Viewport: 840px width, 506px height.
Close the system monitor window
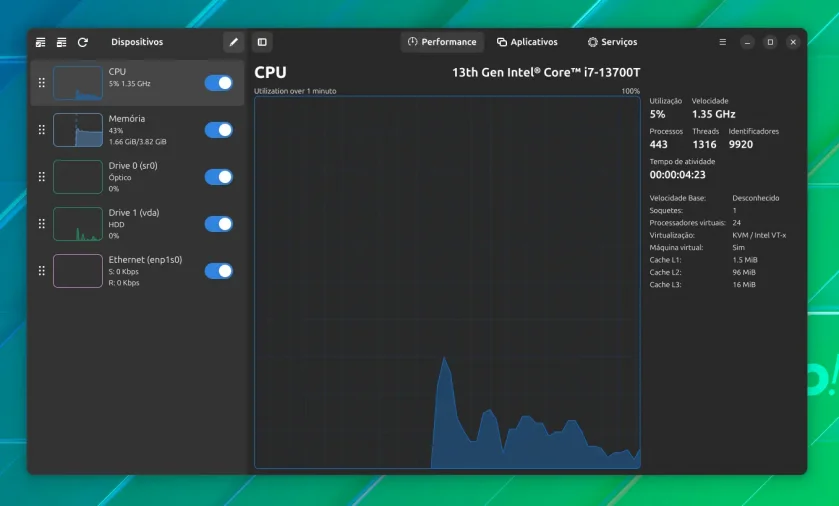tap(793, 42)
